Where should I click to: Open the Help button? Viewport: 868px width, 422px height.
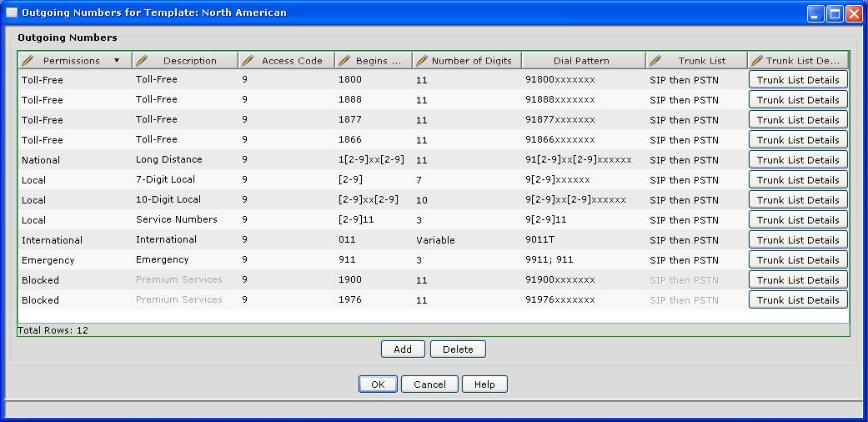[484, 384]
